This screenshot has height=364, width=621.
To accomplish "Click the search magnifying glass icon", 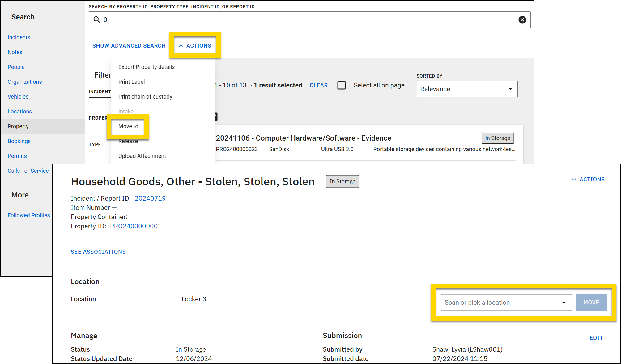I will pos(97,19).
